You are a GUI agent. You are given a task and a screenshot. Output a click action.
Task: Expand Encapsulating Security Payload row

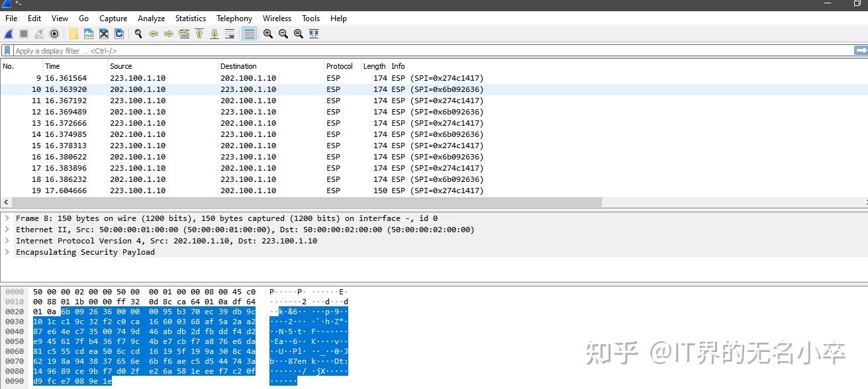tap(7, 252)
